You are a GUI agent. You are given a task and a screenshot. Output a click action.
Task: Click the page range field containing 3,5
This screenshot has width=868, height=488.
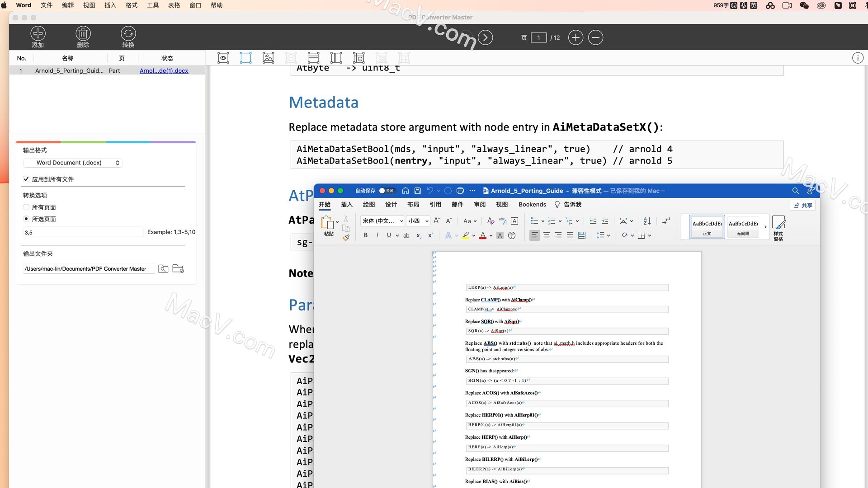[x=83, y=232]
